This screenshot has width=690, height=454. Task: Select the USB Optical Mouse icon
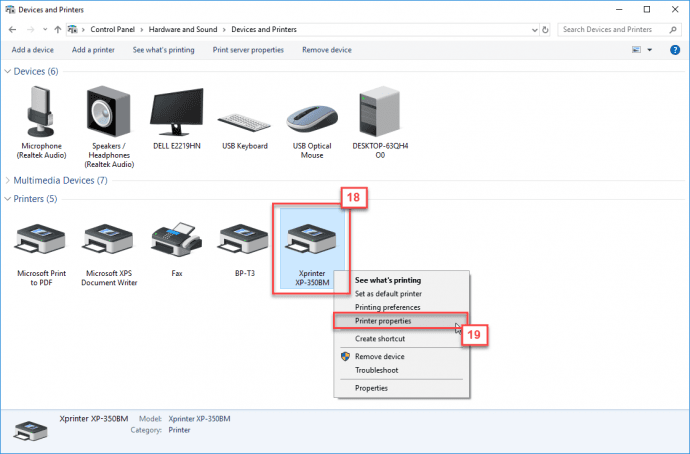(x=312, y=119)
